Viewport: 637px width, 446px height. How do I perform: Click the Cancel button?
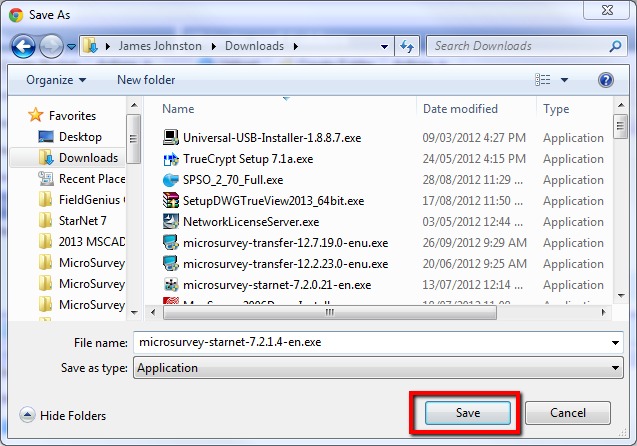pyautogui.click(x=567, y=413)
